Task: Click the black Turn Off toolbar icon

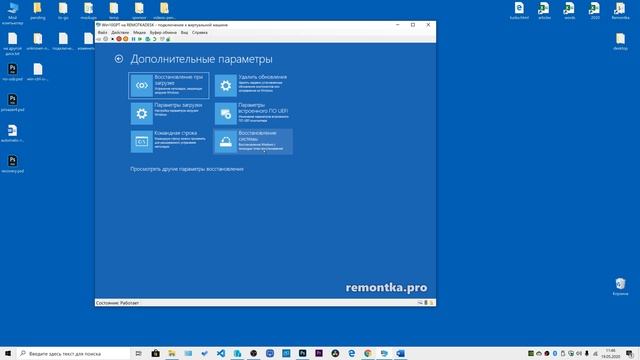Action: point(113,39)
